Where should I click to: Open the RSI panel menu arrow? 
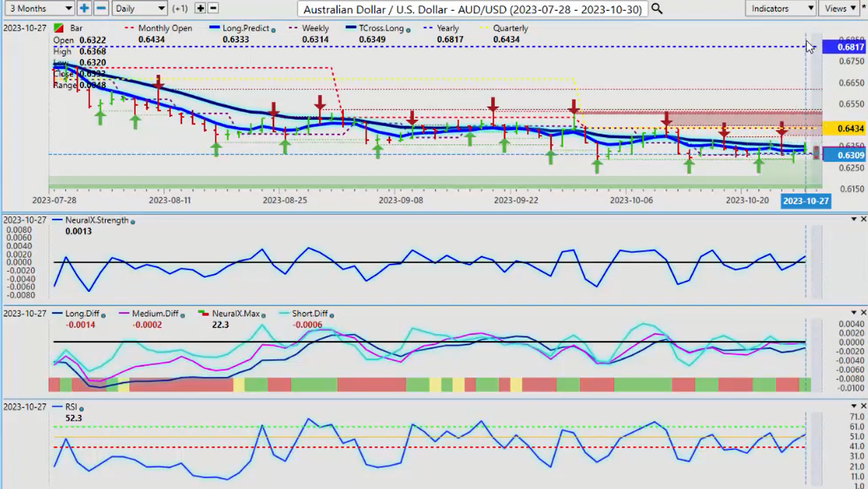[854, 406]
